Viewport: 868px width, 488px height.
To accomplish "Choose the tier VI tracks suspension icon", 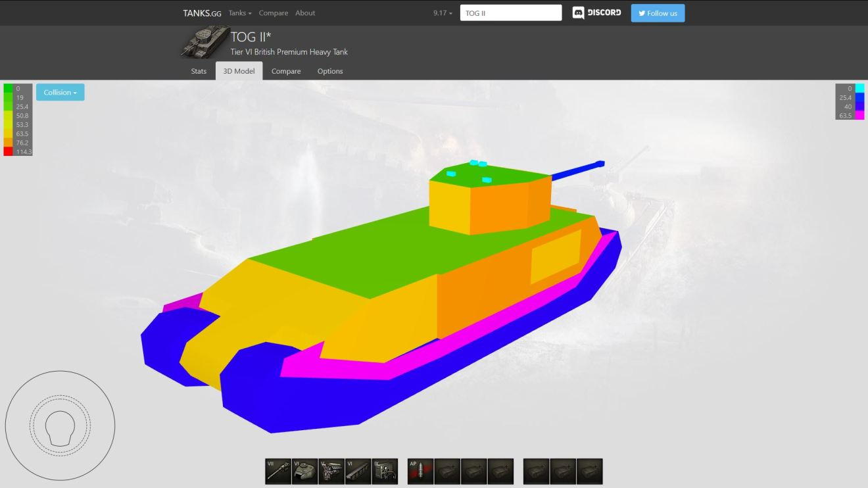I will pyautogui.click(x=358, y=472).
